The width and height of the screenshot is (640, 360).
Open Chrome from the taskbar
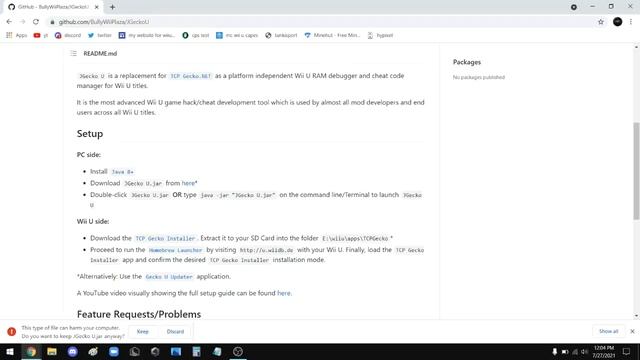coord(31,352)
